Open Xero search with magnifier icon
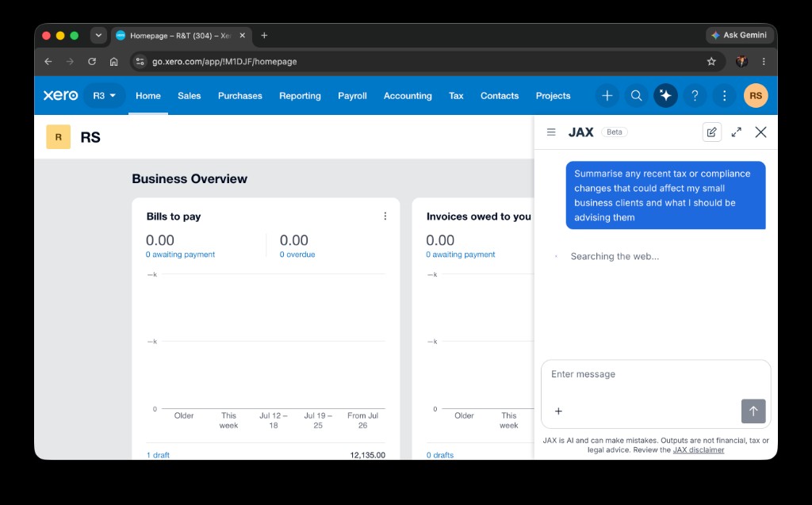This screenshot has height=505, width=812. point(637,96)
